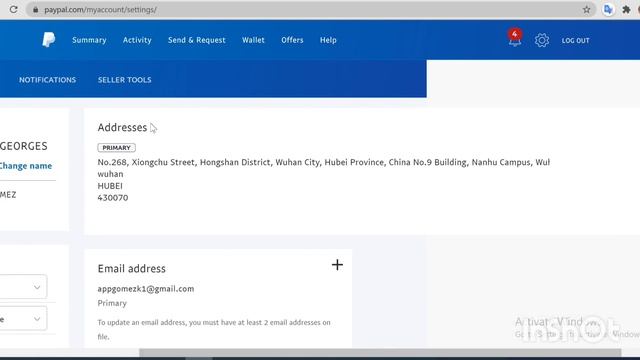Open the browser extensions puzzle icon
This screenshot has width=640, height=360.
626,9
